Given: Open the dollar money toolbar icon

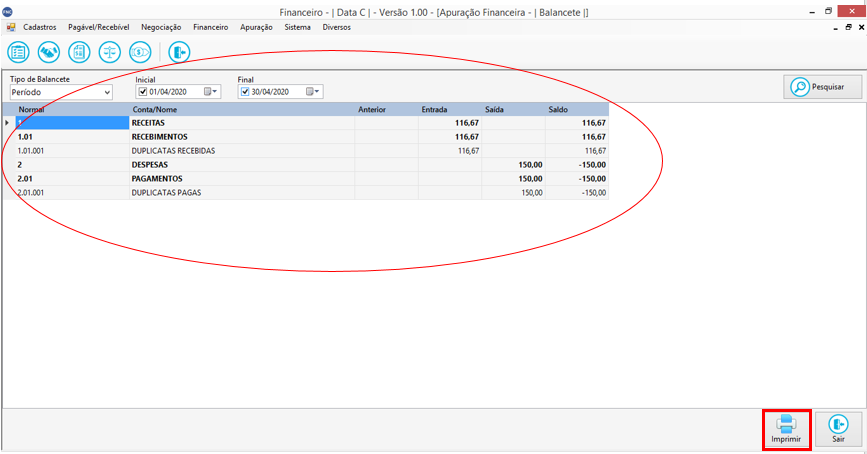Looking at the screenshot, I should (x=140, y=53).
